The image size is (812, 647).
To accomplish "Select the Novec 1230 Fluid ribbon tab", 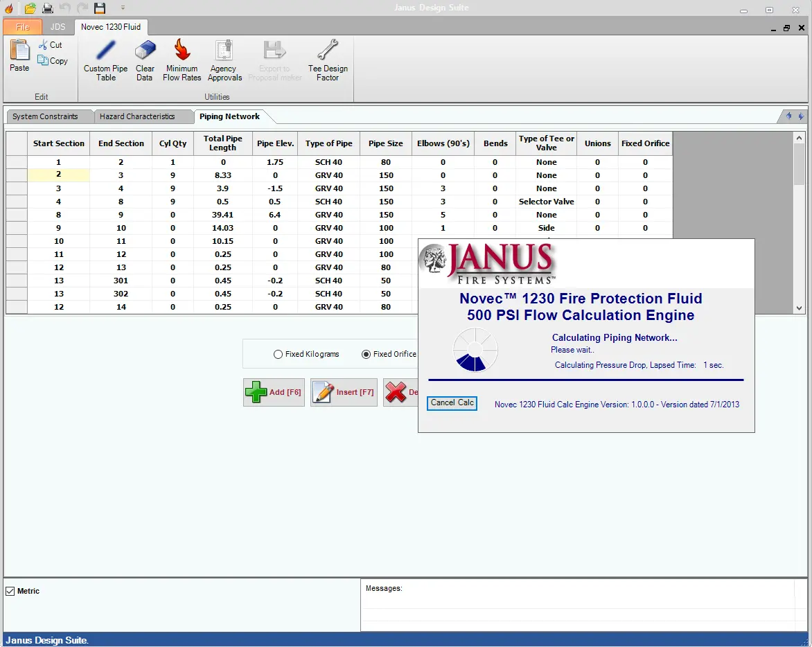I will tap(111, 27).
